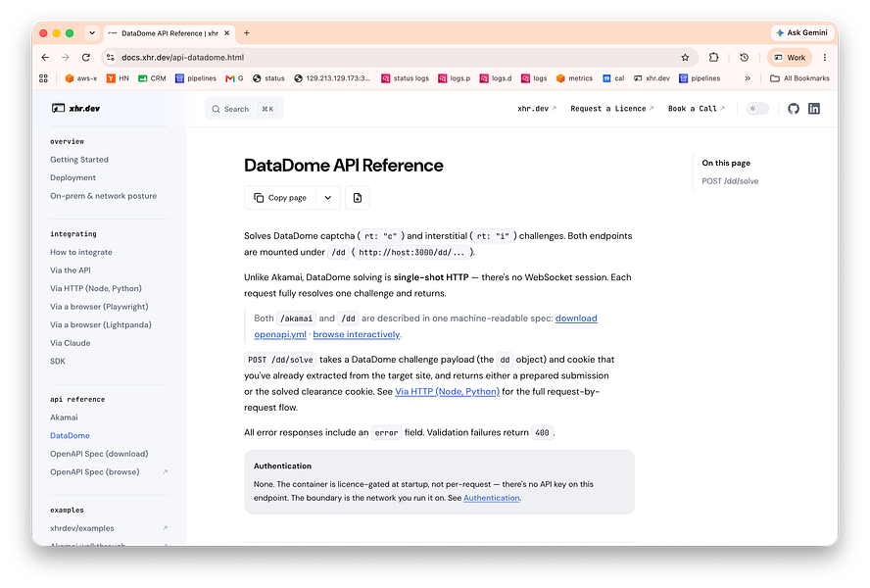Open the Chrome three-dot menu
The image size is (870, 588).
click(825, 57)
